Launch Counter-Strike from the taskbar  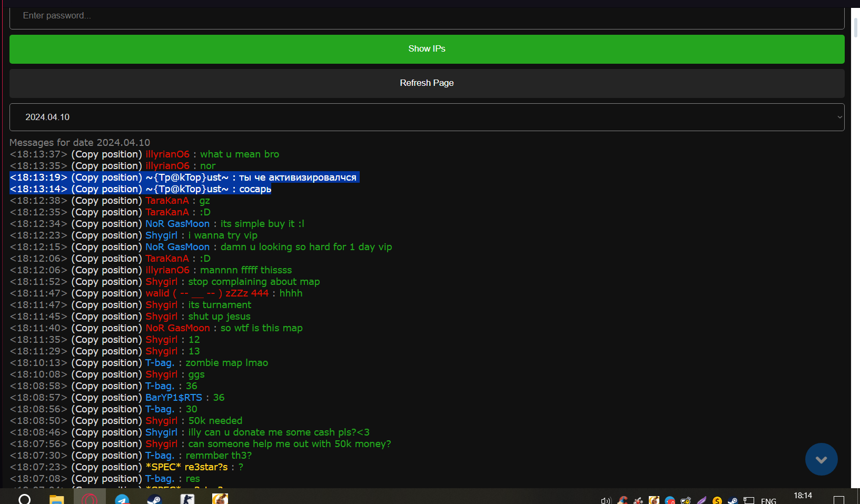coord(187,499)
